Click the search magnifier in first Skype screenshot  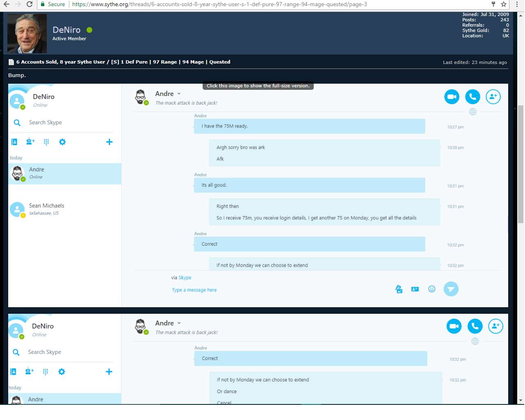point(17,123)
